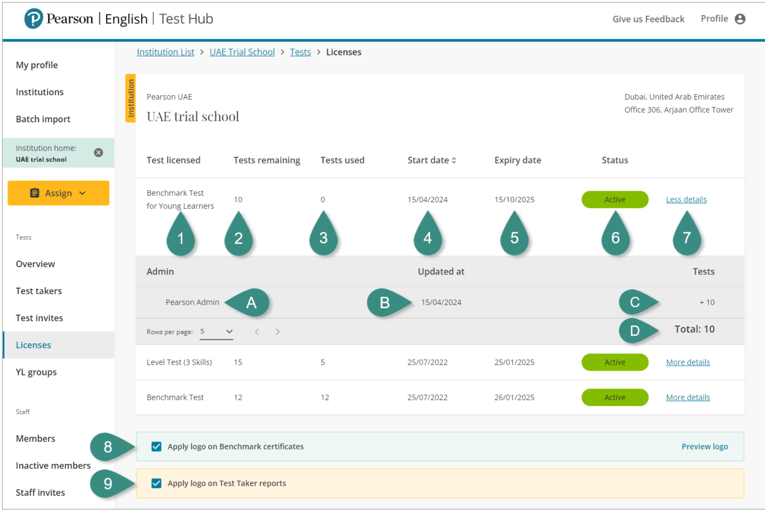Click the Profile user icon
The width and height of the screenshot is (765, 512).
click(740, 19)
